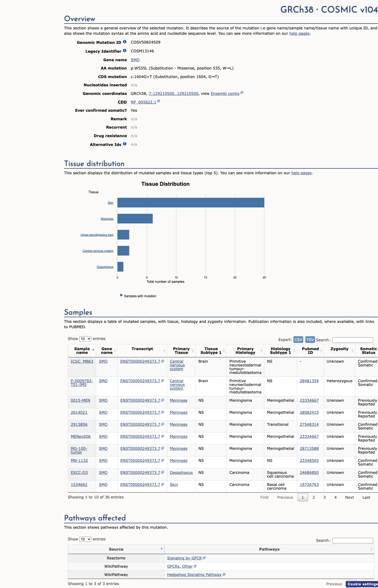Sort samples by Gene name column
This screenshot has width=378, height=588.
pos(107,351)
